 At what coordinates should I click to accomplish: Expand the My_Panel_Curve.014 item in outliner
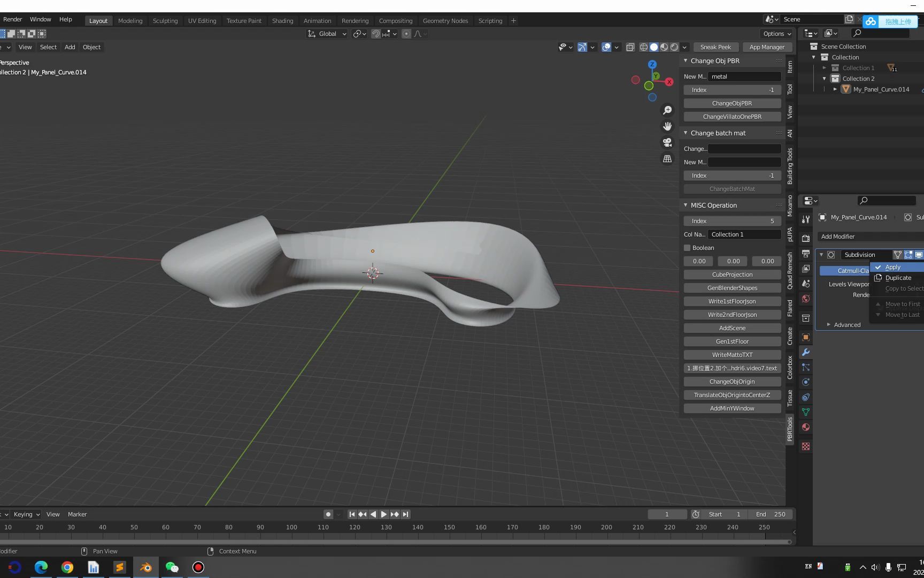pos(835,89)
